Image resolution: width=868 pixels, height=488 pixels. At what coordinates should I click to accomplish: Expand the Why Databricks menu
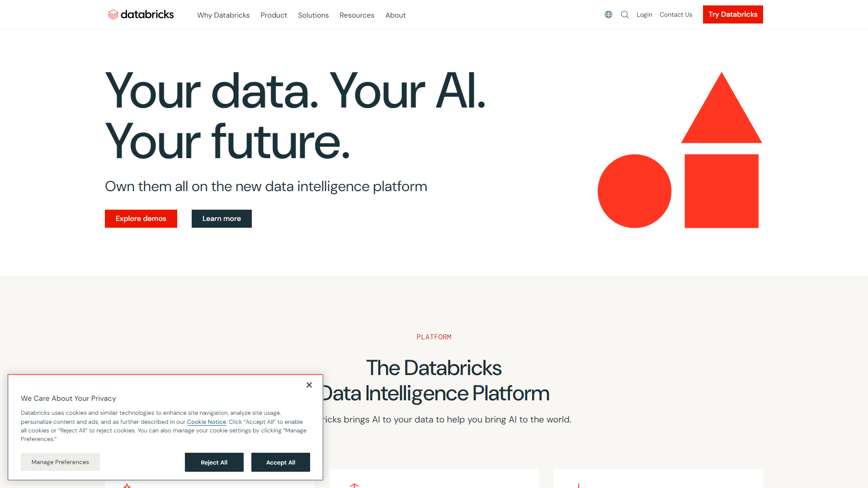point(223,15)
